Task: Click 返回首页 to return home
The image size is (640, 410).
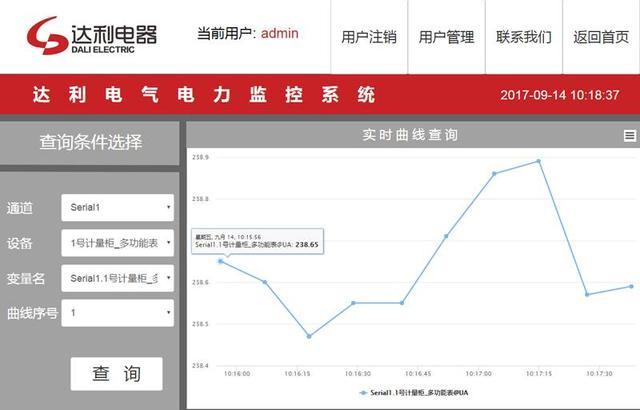Action: click(601, 37)
